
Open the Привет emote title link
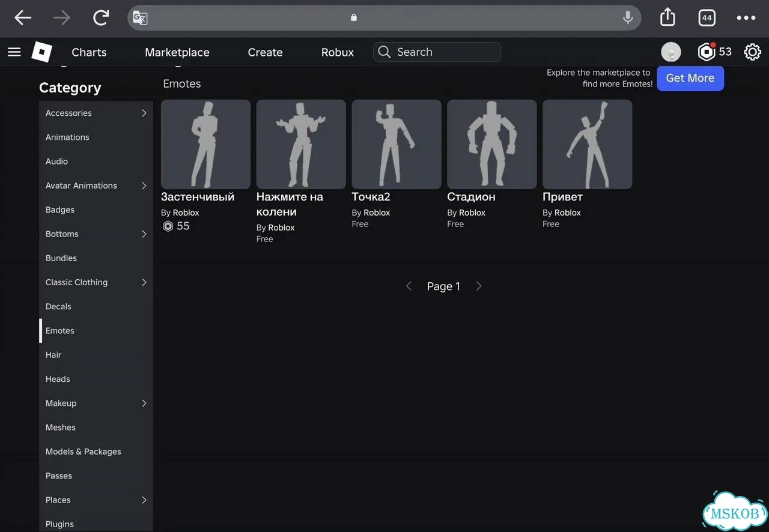click(562, 197)
